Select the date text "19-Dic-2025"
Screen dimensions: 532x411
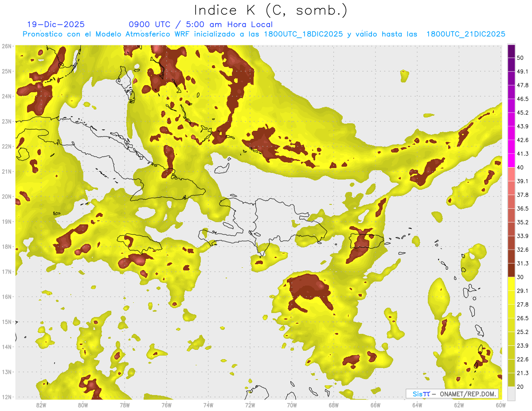(x=56, y=24)
